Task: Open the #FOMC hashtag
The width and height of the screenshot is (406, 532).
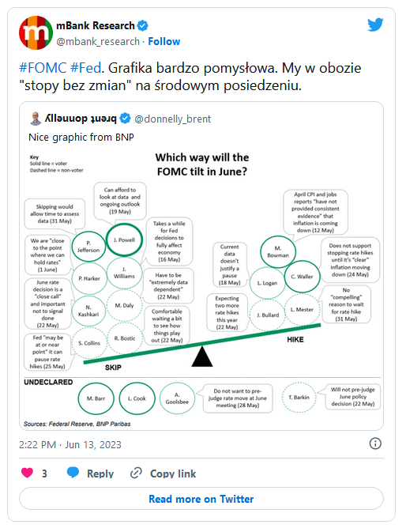Action: 43,68
